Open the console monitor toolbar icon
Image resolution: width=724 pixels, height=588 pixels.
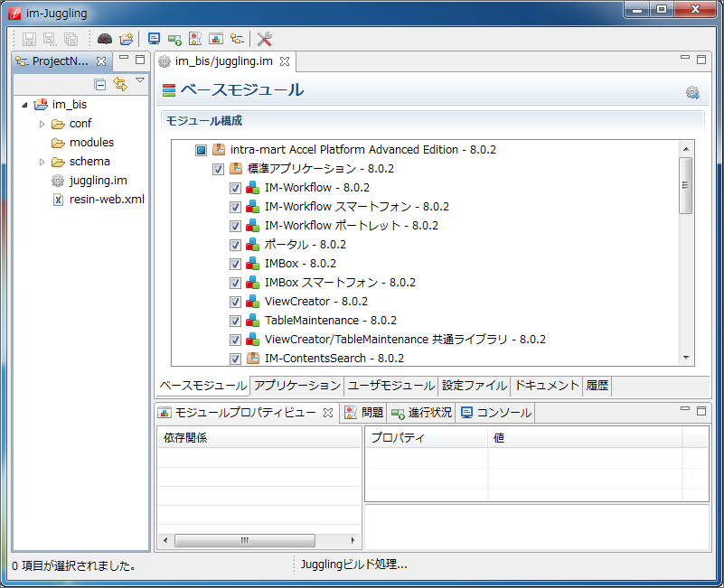click(154, 39)
